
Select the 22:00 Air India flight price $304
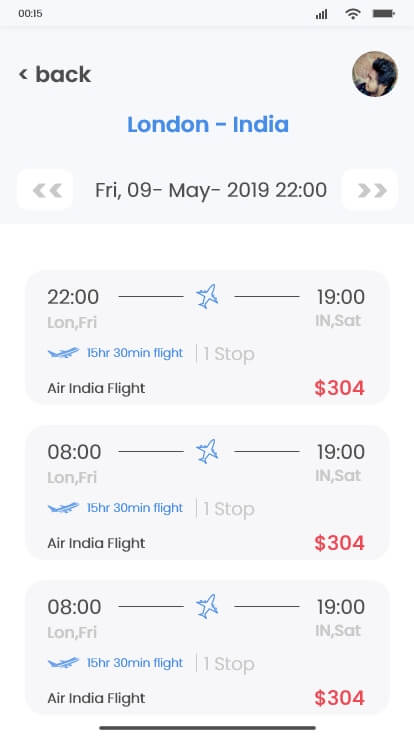coord(339,388)
